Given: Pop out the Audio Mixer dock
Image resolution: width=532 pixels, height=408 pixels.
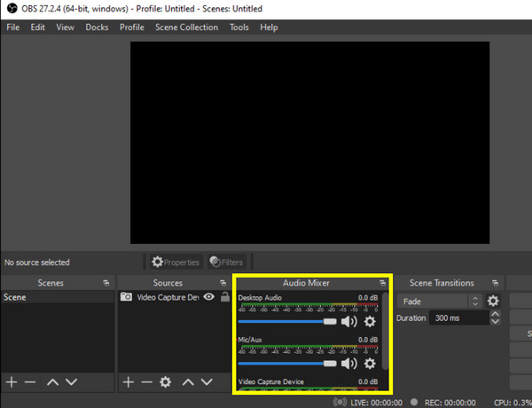Looking at the screenshot, I should pos(383,283).
